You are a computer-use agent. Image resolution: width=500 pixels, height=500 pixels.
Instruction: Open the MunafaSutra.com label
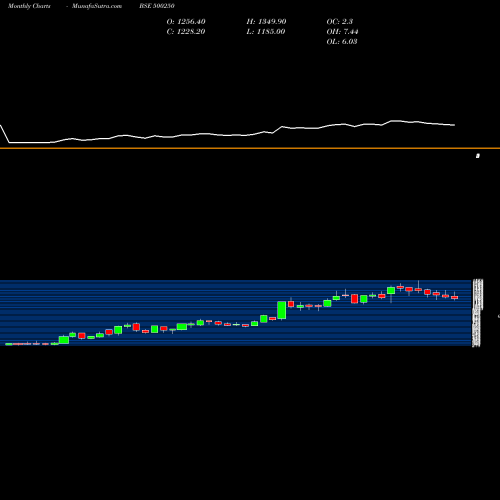pyautogui.click(x=97, y=6)
